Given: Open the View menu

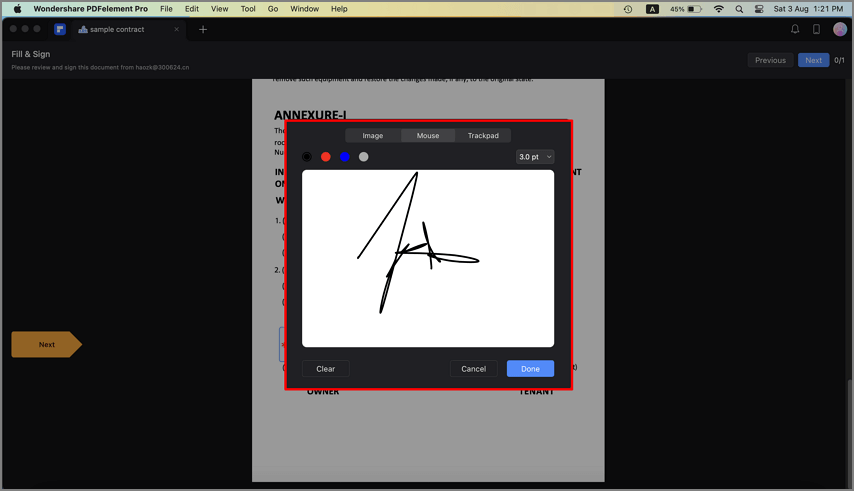Looking at the screenshot, I should (219, 9).
